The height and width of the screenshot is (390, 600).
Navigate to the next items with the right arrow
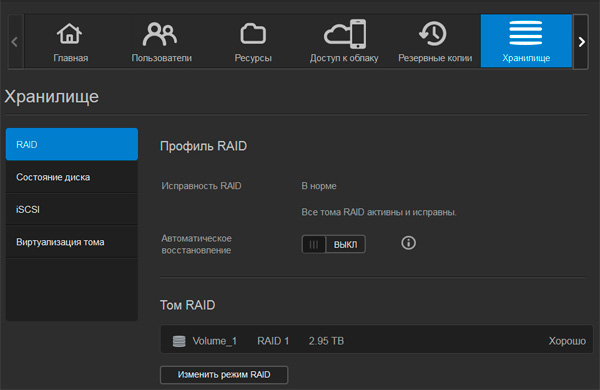581,42
